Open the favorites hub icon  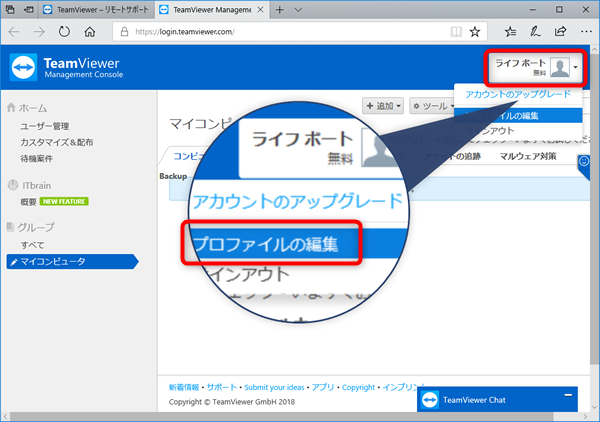coord(510,32)
